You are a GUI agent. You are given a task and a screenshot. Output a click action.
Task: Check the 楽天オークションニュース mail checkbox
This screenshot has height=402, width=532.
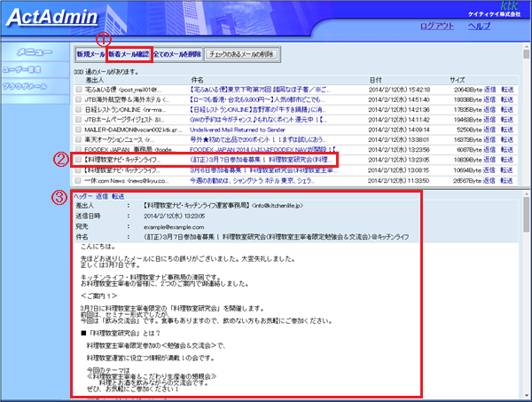point(79,139)
